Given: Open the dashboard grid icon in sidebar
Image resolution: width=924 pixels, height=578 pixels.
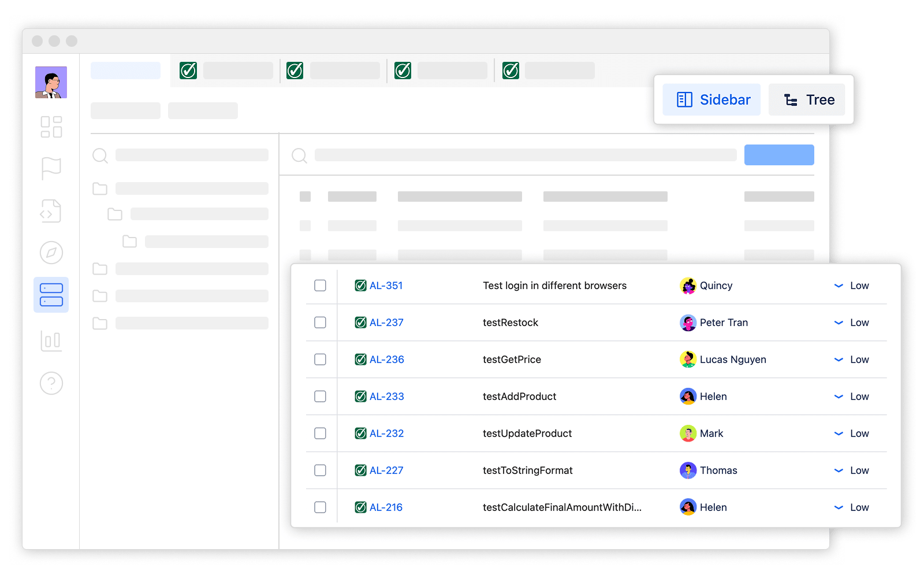Looking at the screenshot, I should pyautogui.click(x=51, y=127).
